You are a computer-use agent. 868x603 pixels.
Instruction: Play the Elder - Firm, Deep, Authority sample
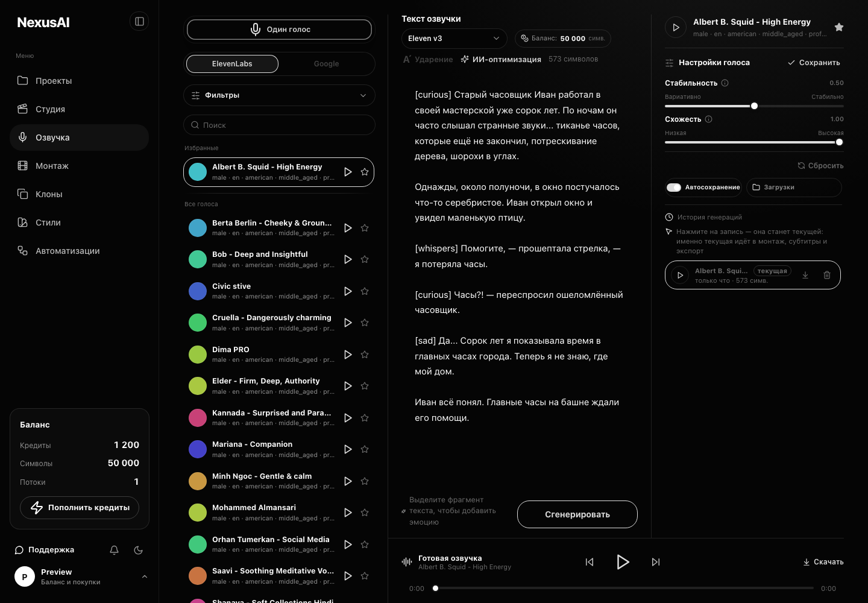point(348,386)
